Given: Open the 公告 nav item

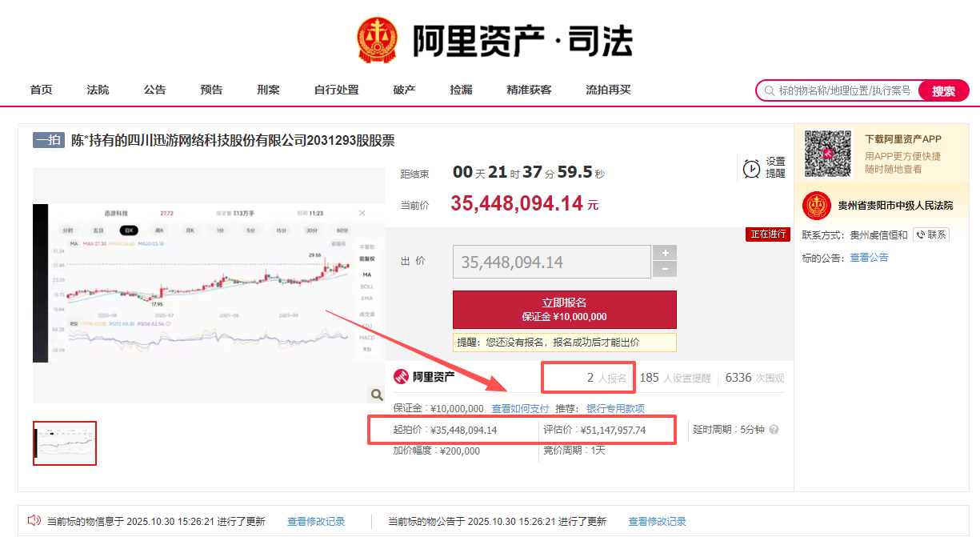Looking at the screenshot, I should point(155,90).
